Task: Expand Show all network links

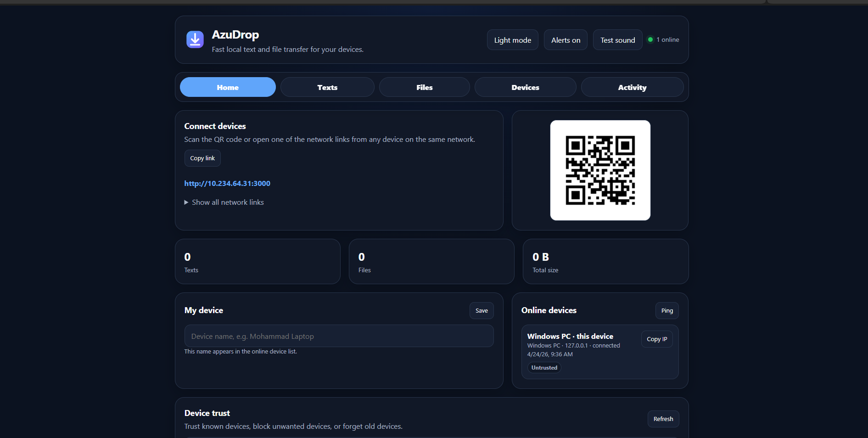Action: (224, 202)
